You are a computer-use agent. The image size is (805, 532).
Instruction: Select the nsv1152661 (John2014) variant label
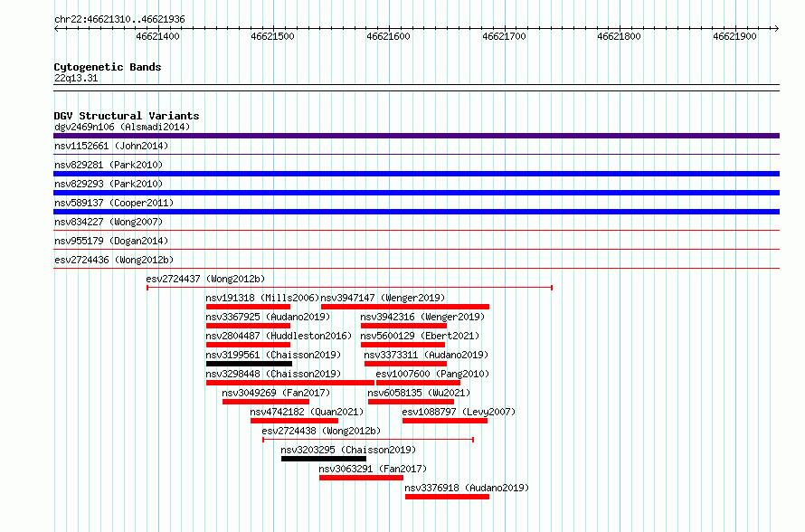pyautogui.click(x=111, y=146)
